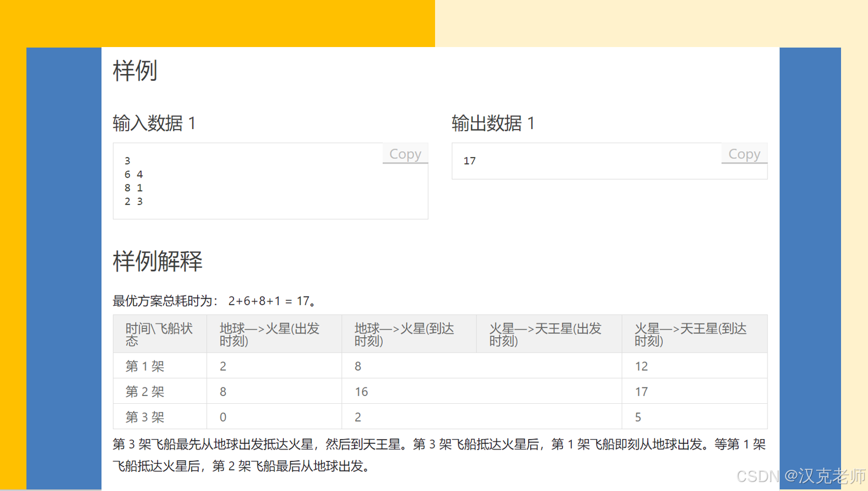Click departure value 0 in 第 3 架 row
The width and height of the screenshot is (868, 491).
tap(223, 417)
